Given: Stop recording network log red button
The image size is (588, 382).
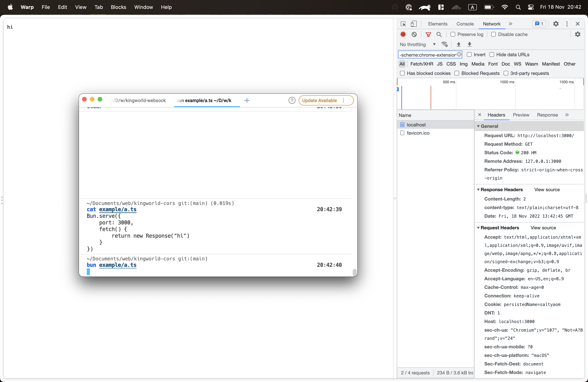Looking at the screenshot, I should 403,34.
